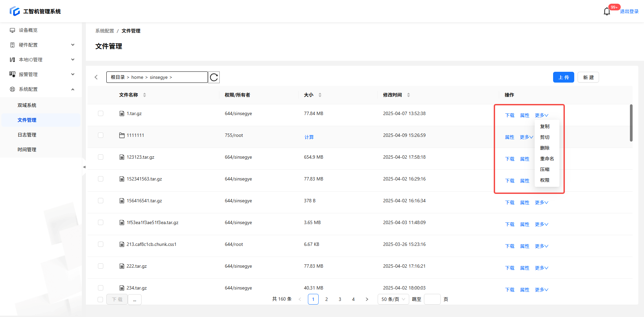
Task: Go back using the left arrow icon
Action: [96, 77]
